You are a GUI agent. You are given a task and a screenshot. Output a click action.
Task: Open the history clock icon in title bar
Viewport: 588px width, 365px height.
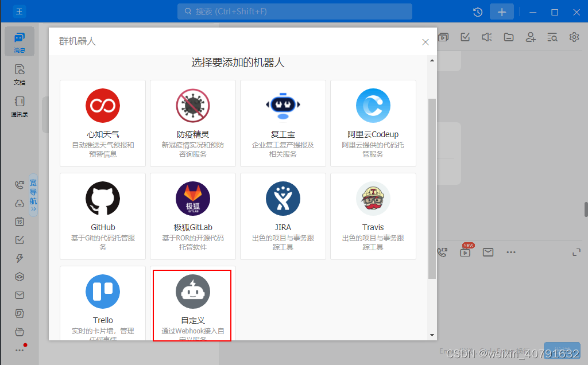point(477,12)
